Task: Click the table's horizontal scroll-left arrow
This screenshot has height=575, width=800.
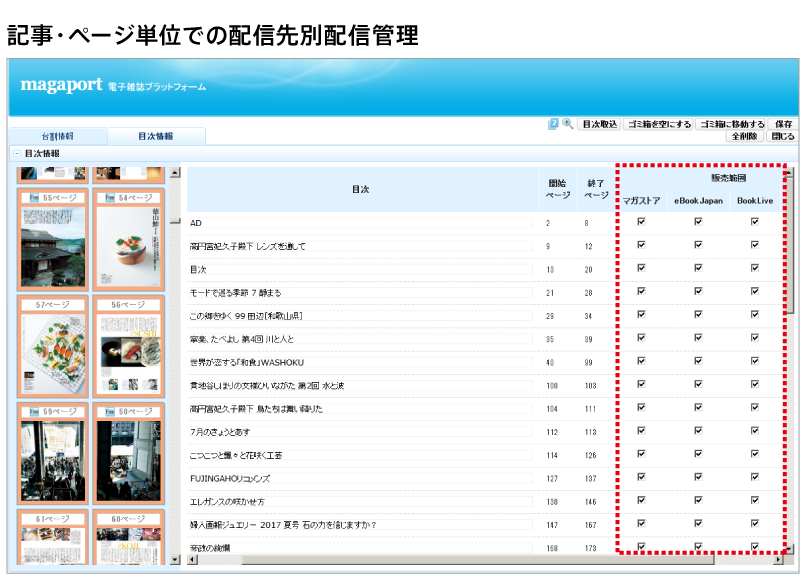Action: pos(192,559)
